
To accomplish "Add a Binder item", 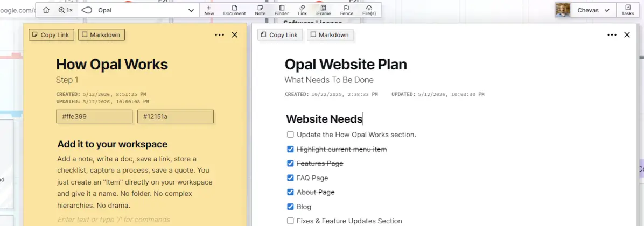I will (282, 10).
